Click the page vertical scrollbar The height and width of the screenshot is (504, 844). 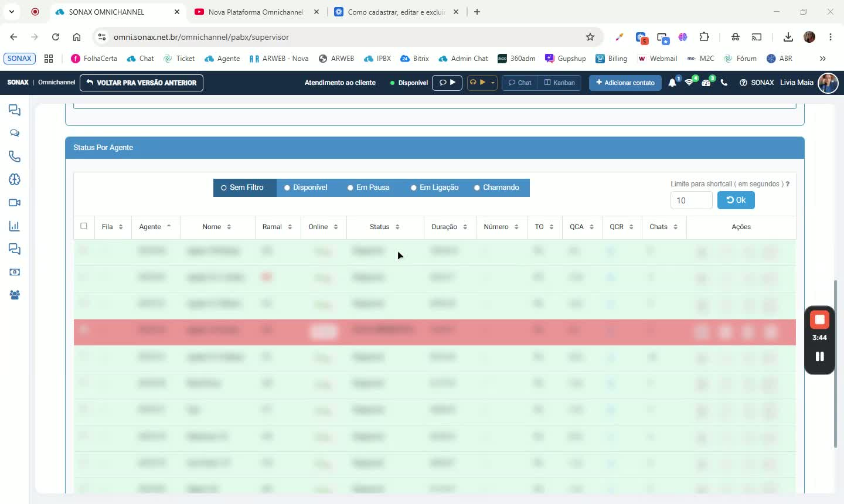click(835, 363)
